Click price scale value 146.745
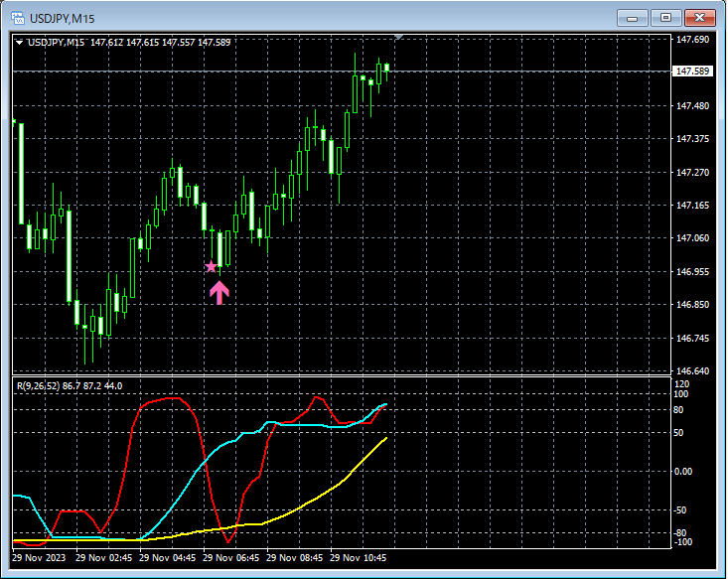728x579 pixels. click(x=692, y=338)
